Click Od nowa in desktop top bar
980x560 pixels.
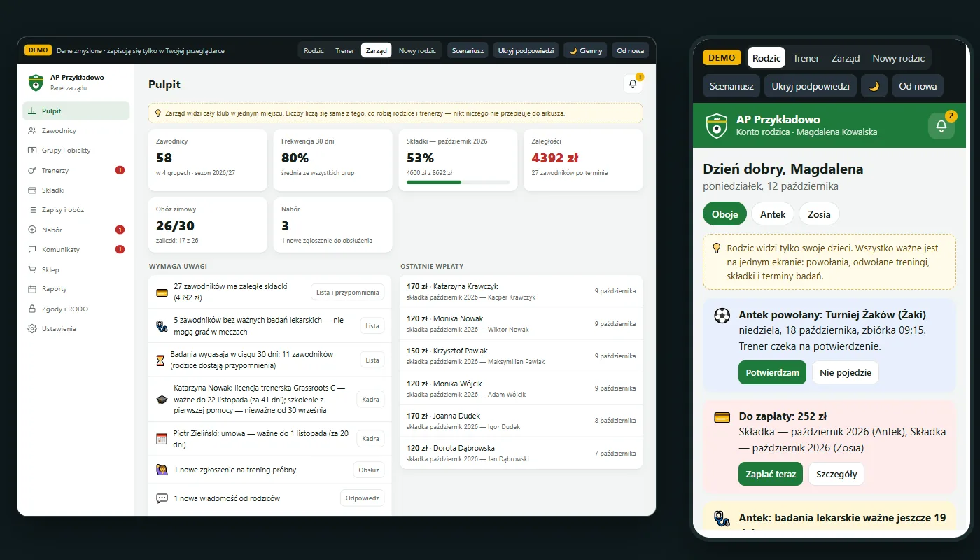630,51
